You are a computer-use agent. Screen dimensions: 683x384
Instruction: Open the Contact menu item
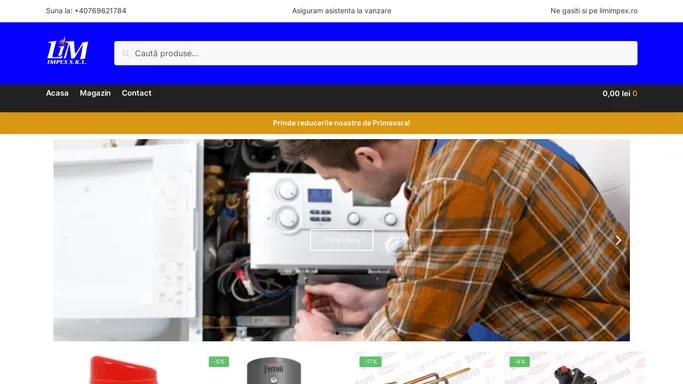click(136, 93)
